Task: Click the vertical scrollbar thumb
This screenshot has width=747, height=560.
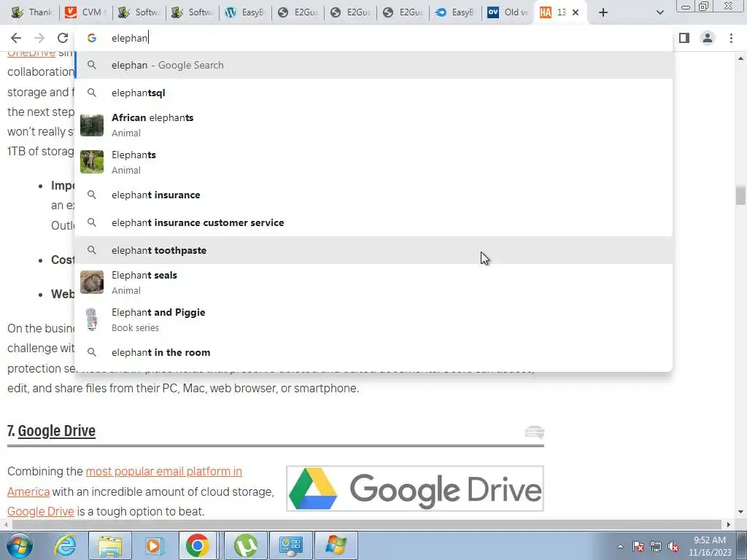Action: click(740, 195)
